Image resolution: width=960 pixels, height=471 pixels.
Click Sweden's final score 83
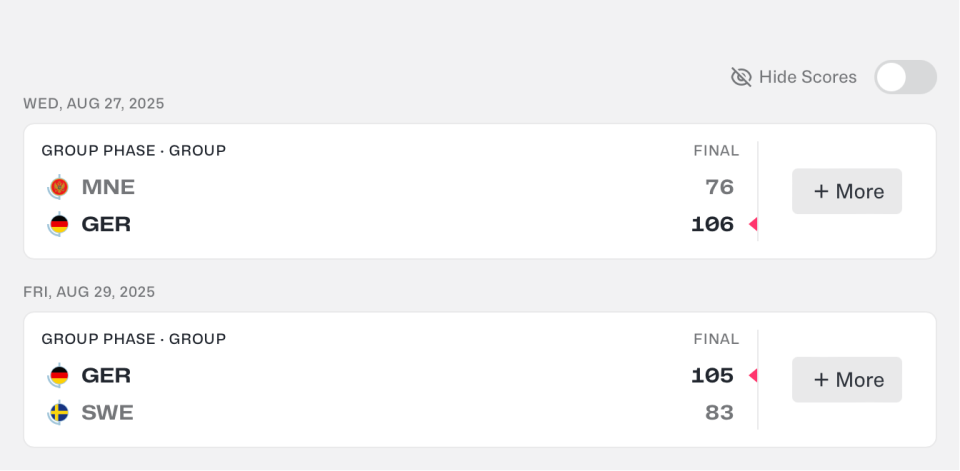(x=719, y=413)
